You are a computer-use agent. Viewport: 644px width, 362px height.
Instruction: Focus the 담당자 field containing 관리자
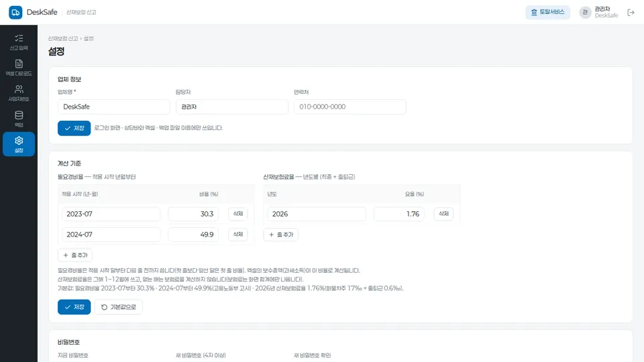(x=232, y=107)
